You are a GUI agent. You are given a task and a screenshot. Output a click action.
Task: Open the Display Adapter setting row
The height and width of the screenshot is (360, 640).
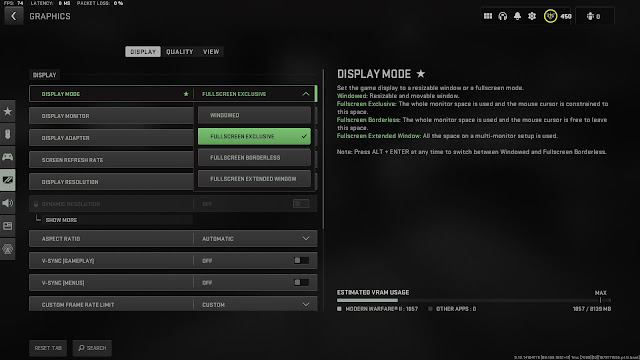(x=111, y=138)
